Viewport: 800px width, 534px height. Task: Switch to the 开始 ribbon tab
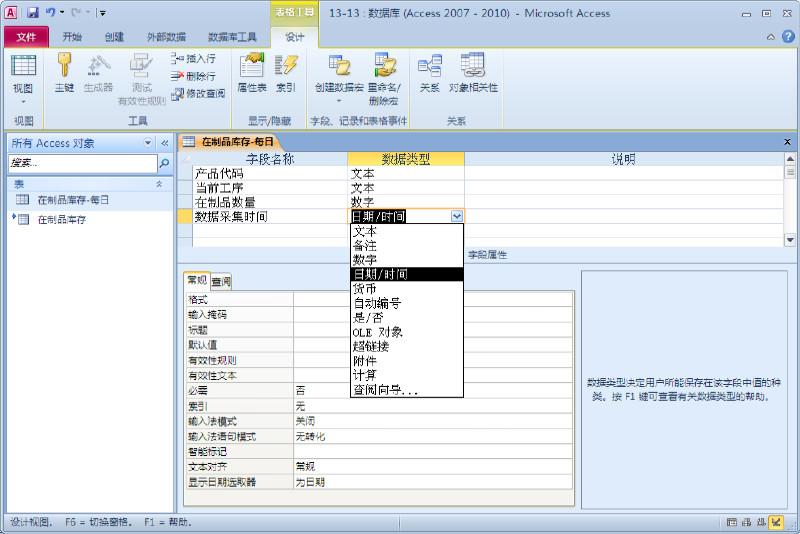[x=71, y=37]
